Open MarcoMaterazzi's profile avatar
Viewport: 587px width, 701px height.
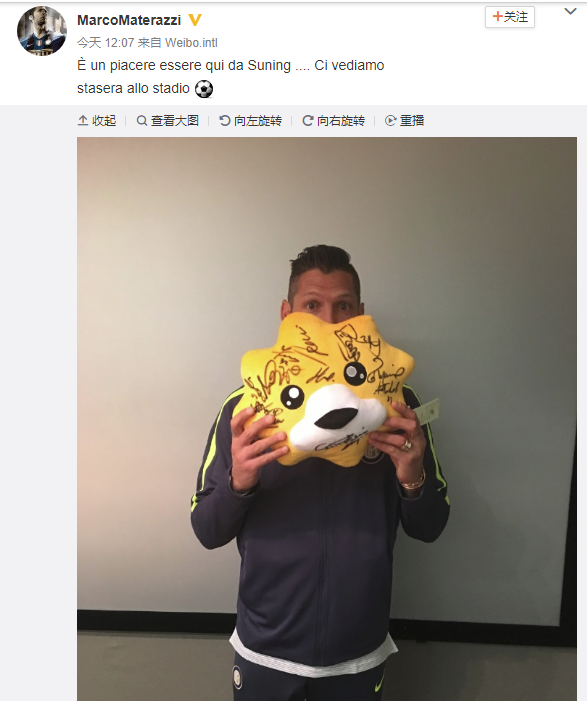click(x=42, y=31)
